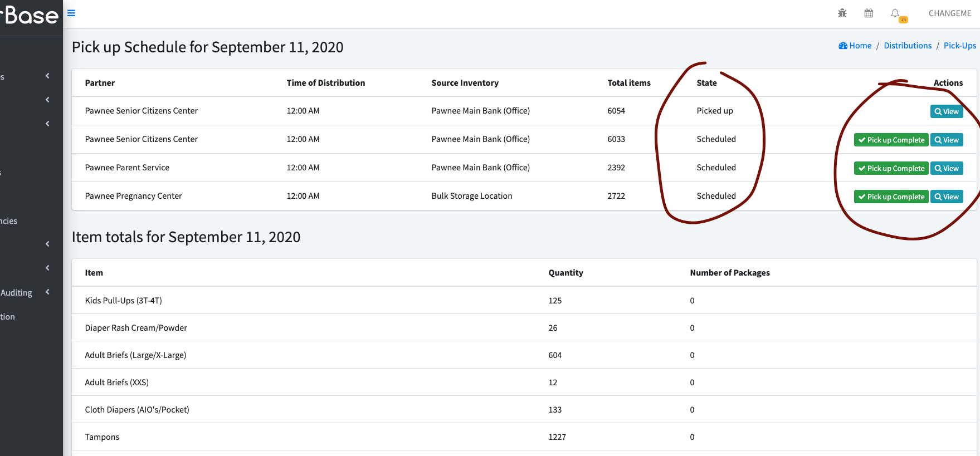Image resolution: width=980 pixels, height=456 pixels.
Task: Go to Home breadcrumb link
Action: click(x=855, y=46)
